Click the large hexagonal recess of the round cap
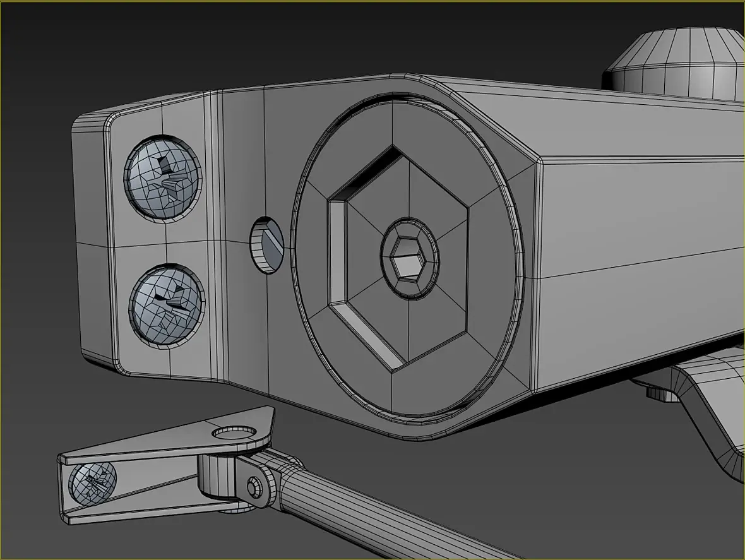745x560 pixels. click(x=398, y=259)
